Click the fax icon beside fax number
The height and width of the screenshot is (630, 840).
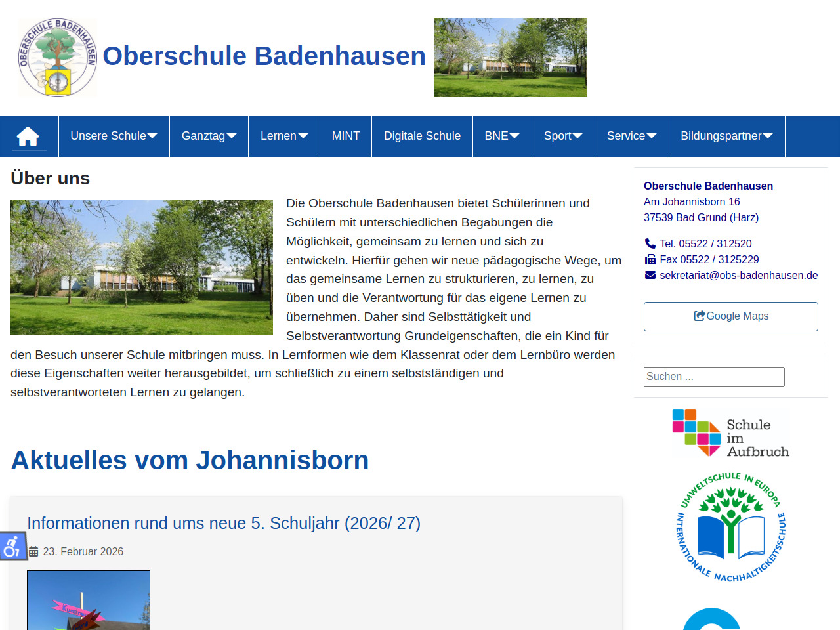(x=650, y=259)
